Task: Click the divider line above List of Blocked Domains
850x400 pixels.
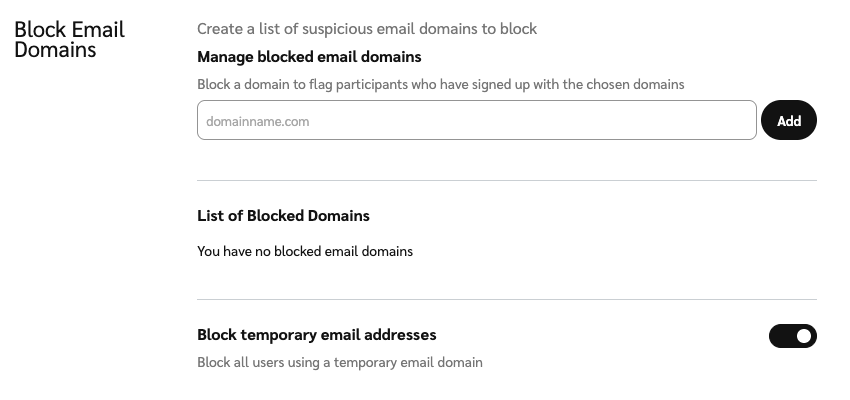Action: click(507, 181)
